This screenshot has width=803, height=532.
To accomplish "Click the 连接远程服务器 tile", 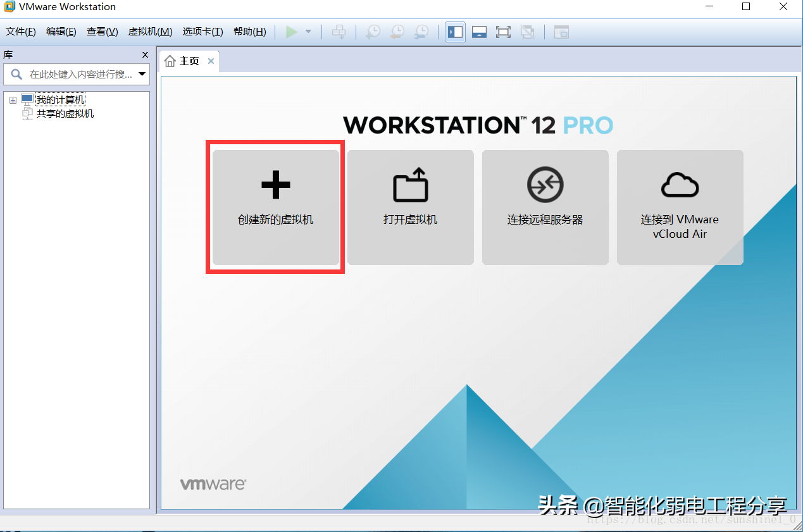I will point(545,207).
